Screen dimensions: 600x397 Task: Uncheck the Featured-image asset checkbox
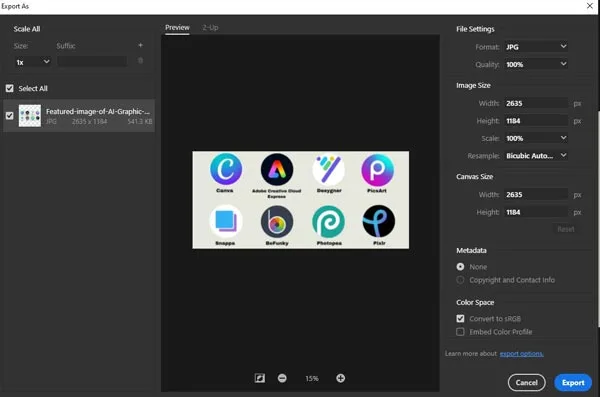[10, 116]
